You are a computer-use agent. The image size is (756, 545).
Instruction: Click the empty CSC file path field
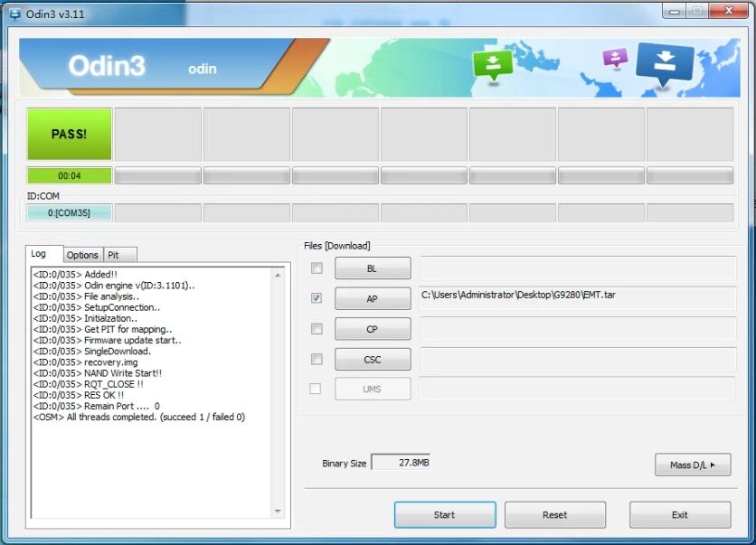578,359
